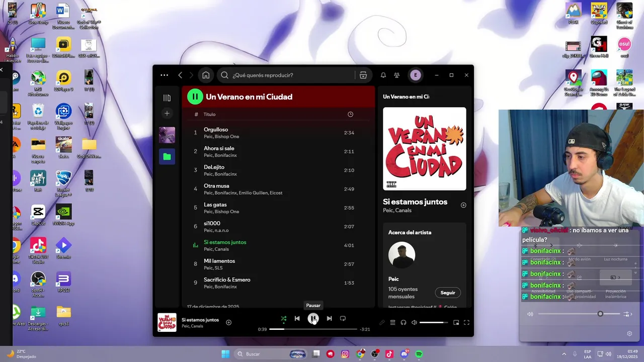Open Spotify icon in the taskbar

(x=419, y=354)
